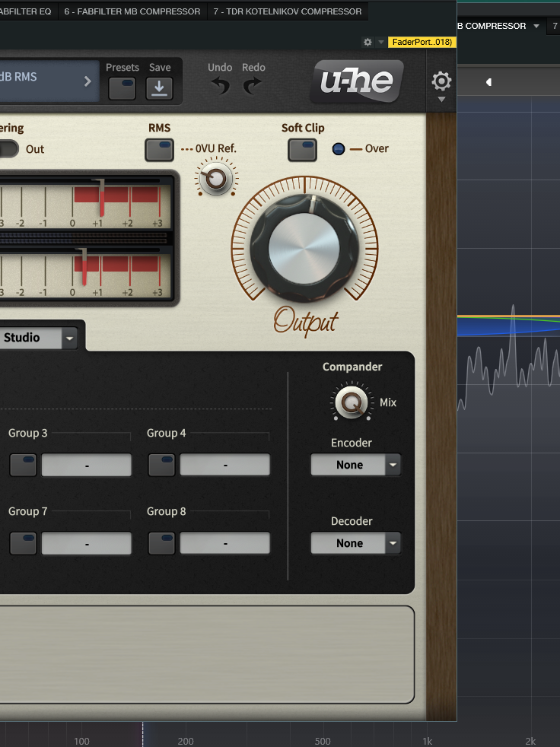Toggle the Group 7 enable button
Screen dimensions: 560x747
click(24, 544)
